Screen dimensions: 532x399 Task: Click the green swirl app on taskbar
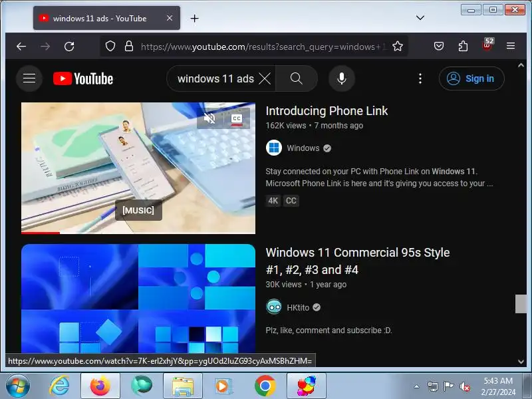pyautogui.click(x=142, y=386)
